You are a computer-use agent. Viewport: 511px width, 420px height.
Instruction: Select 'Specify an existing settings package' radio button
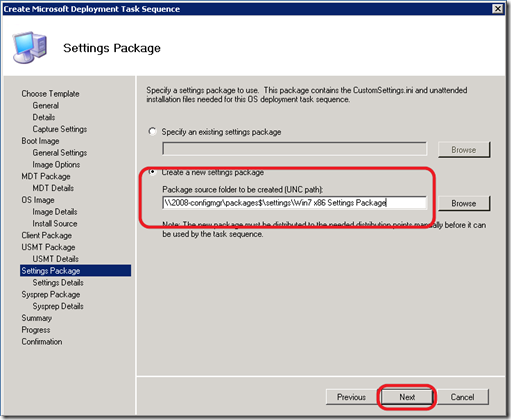152,131
